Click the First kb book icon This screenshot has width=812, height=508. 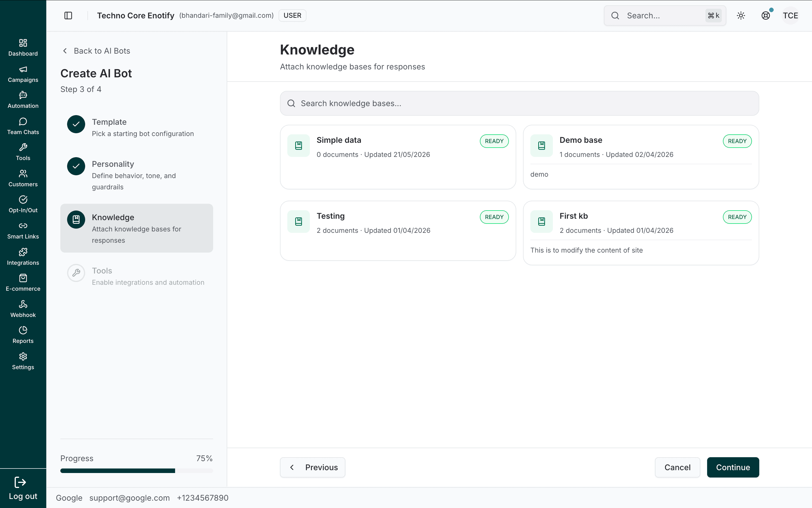(542, 222)
